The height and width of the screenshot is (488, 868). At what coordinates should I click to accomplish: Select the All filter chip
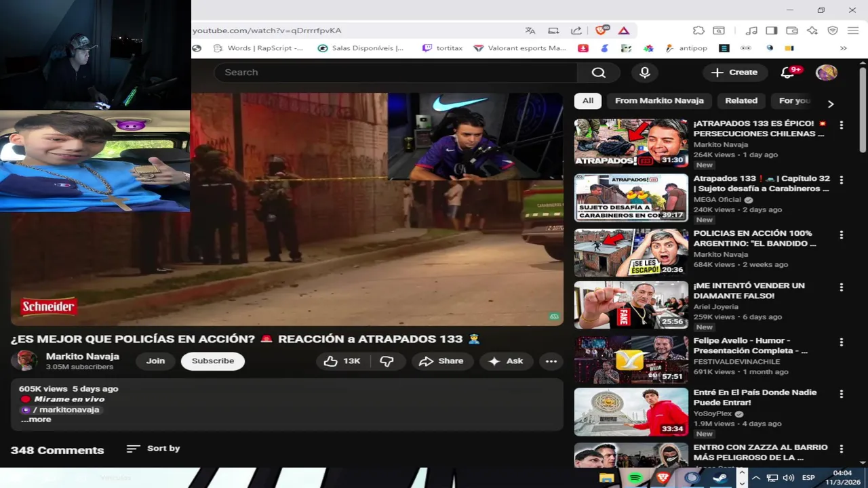pyautogui.click(x=588, y=100)
